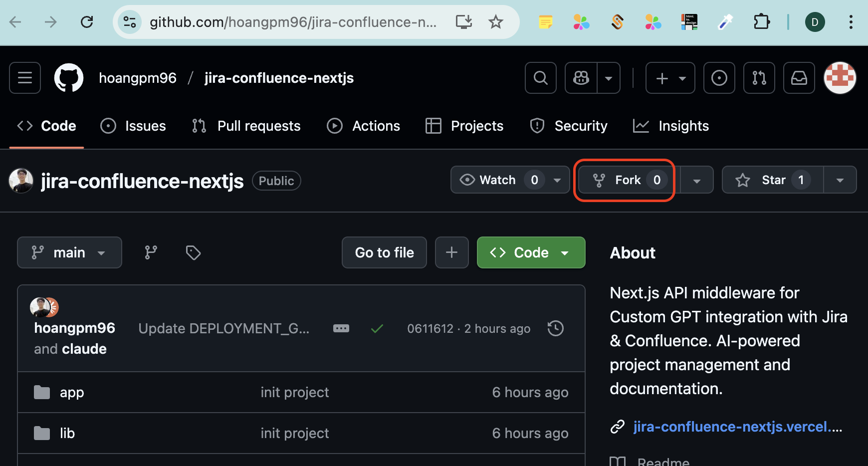
Task: View the commit history clock icon
Action: tap(555, 328)
